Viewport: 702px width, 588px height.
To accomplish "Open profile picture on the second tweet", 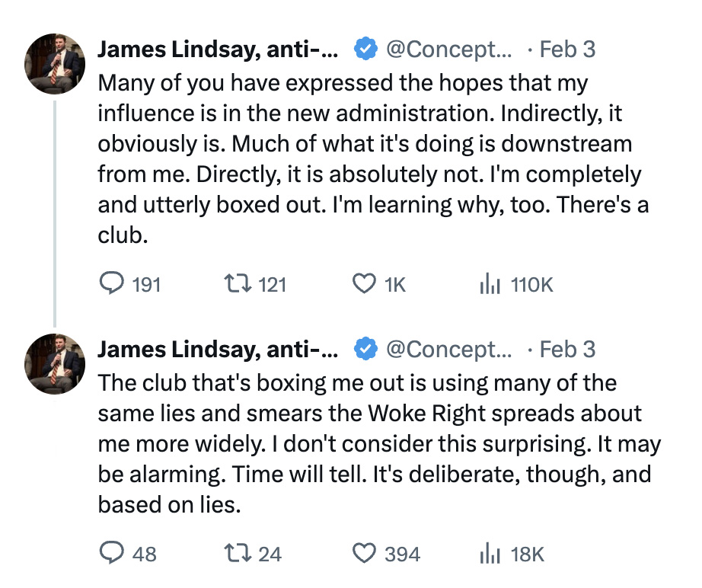I will [54, 365].
